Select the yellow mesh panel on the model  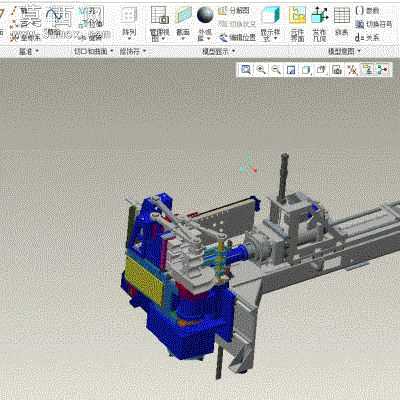(x=144, y=280)
